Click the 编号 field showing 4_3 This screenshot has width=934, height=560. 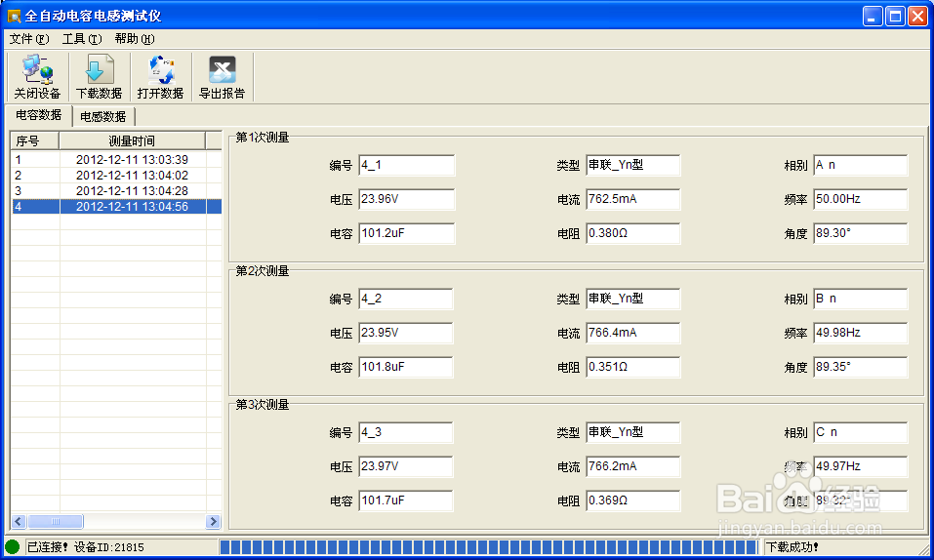click(x=406, y=432)
